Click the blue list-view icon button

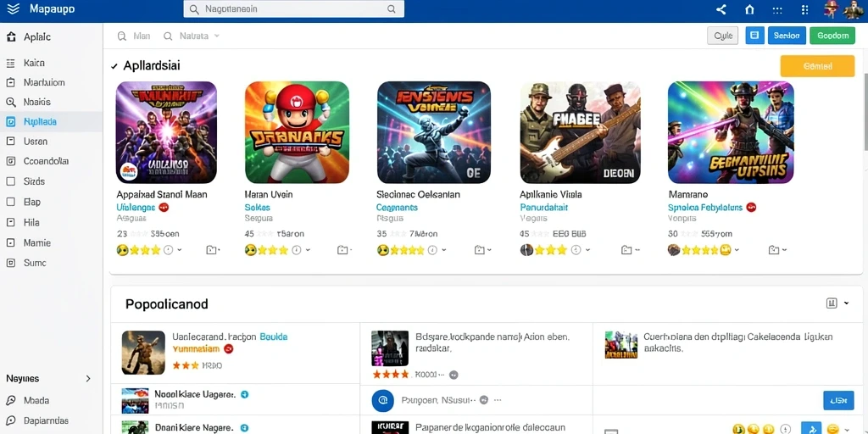754,36
